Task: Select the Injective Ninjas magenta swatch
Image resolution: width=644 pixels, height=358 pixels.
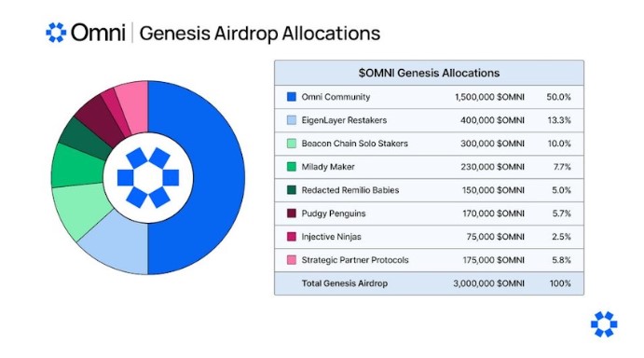Action: pyautogui.click(x=291, y=237)
